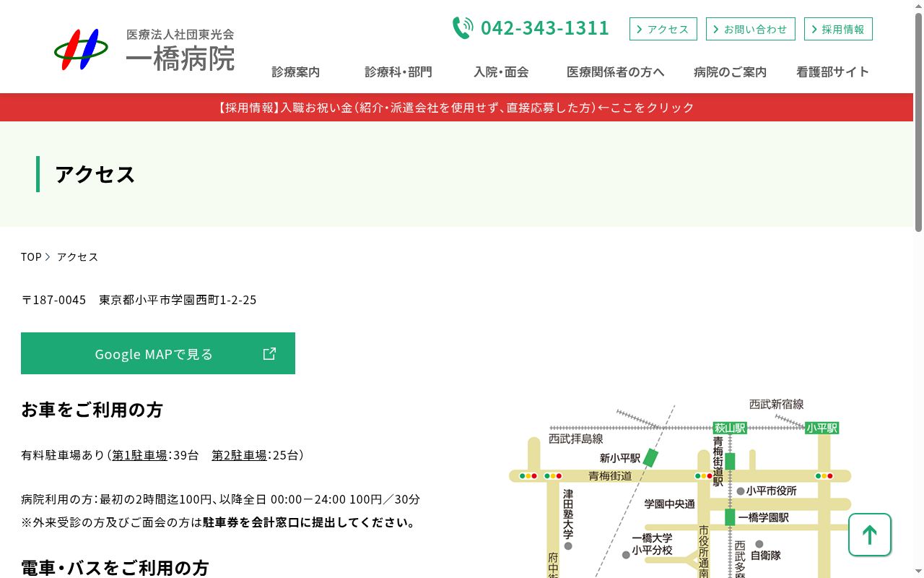Click the external link icon on Google MAP button
Viewport: 924px width, 578px height.
269,353
